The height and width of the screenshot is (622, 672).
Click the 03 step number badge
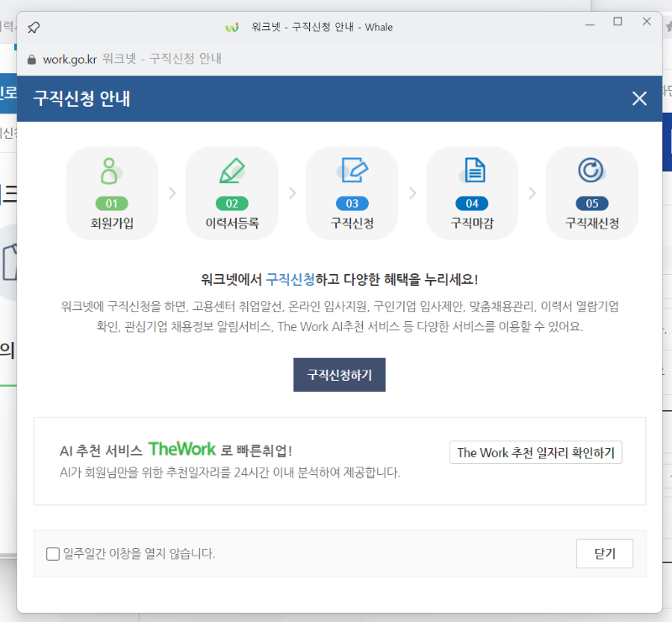pos(352,203)
